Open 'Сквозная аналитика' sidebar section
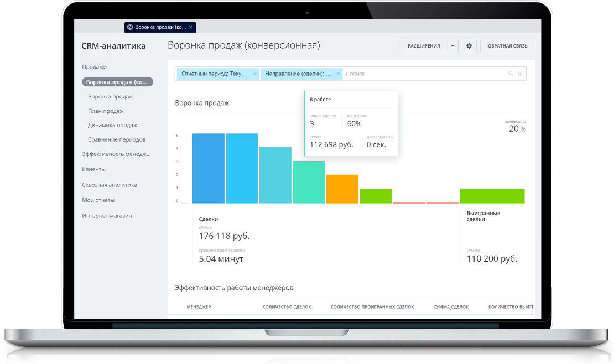Screen dimensions: 614x364 click(110, 185)
